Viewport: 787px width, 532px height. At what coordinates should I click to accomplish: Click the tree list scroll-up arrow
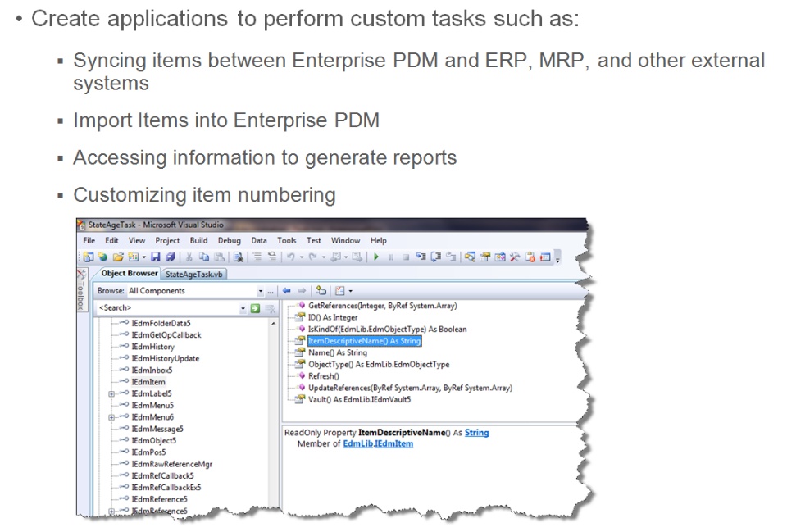coord(274,325)
